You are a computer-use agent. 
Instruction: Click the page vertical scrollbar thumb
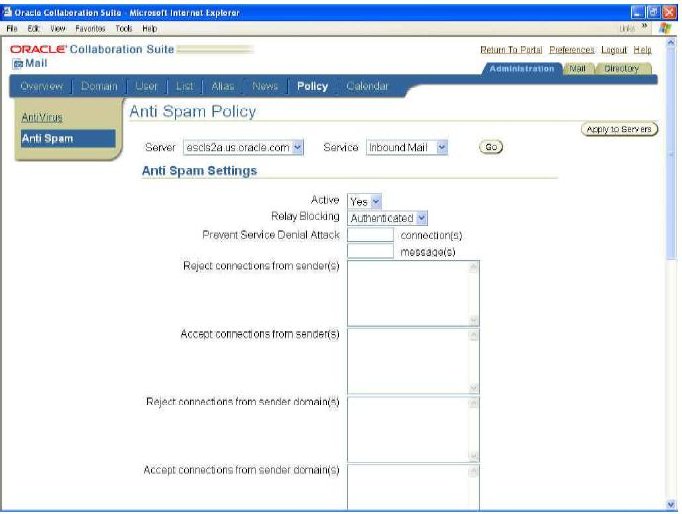click(671, 154)
